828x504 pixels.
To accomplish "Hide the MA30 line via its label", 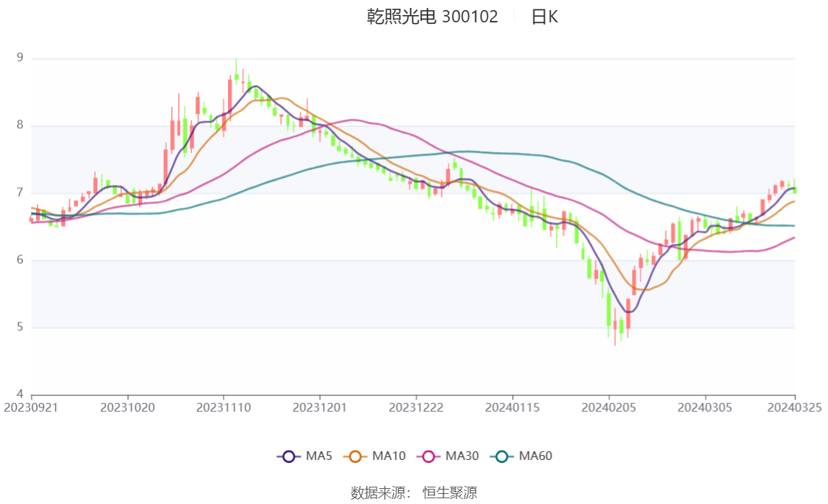I will coord(462,456).
